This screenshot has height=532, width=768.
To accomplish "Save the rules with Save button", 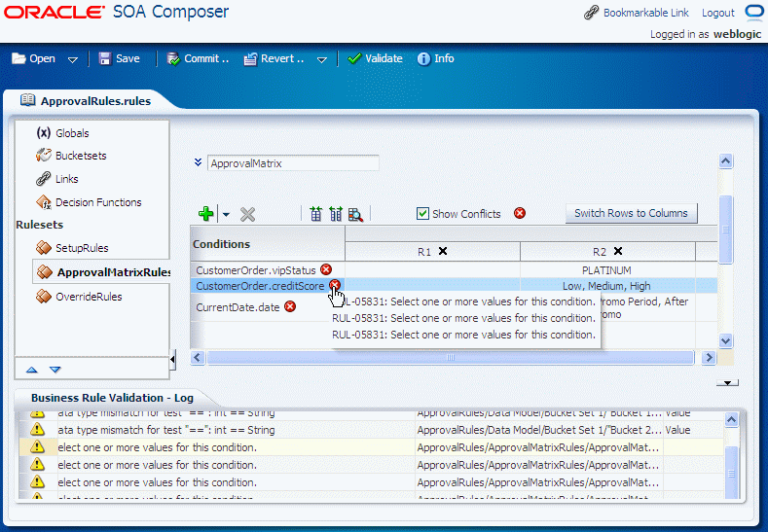I will tap(120, 58).
